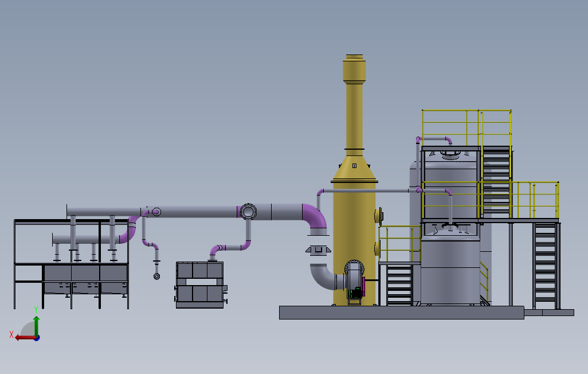Select the yellow exhaust stack top cap
The width and height of the screenshot is (588, 374).
354,69
